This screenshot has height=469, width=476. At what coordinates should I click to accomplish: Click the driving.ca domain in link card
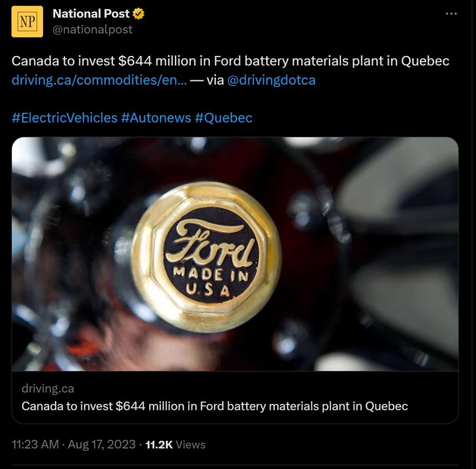[48, 388]
